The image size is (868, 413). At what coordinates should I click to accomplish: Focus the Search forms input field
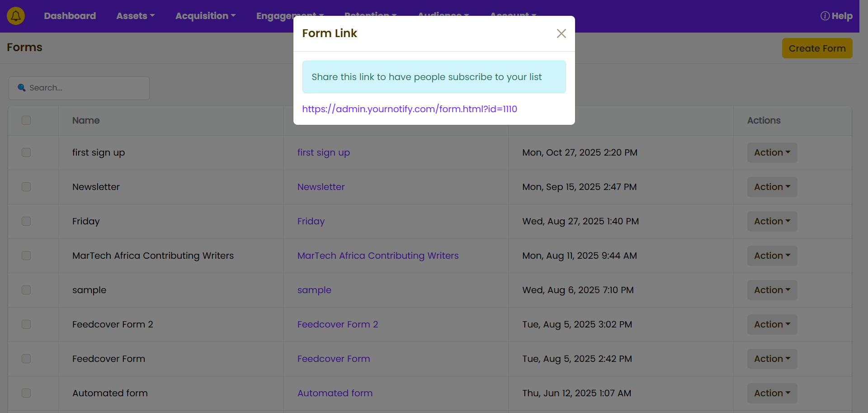pos(86,88)
